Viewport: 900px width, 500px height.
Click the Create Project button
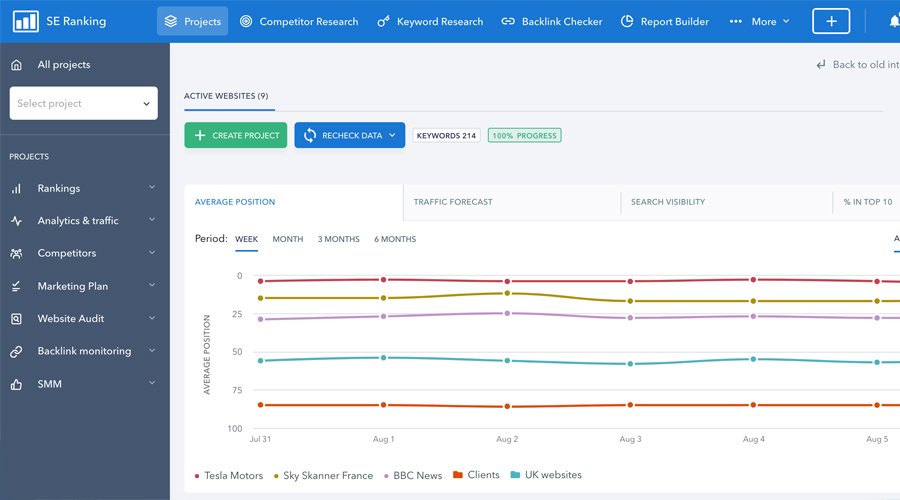[235, 135]
